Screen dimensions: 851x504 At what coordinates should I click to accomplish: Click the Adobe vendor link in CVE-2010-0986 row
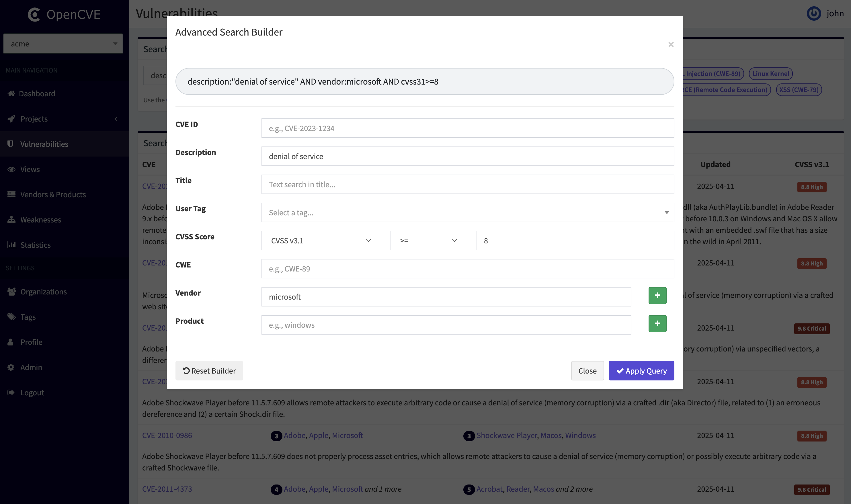click(x=294, y=435)
